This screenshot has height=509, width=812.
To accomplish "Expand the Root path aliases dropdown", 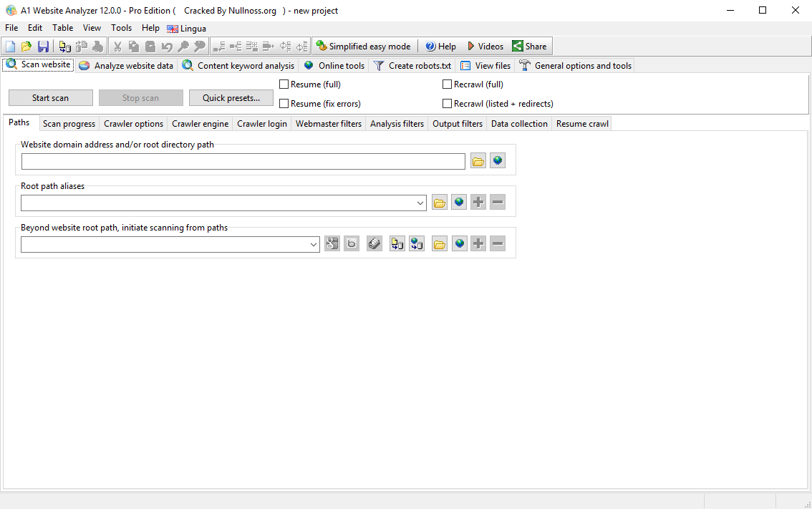I will (420, 203).
